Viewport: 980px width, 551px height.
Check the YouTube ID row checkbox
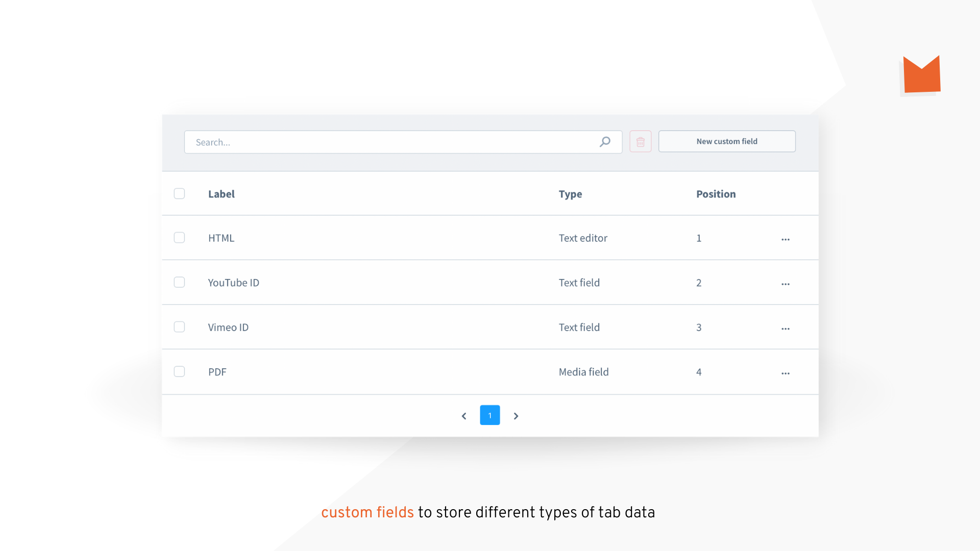(x=179, y=282)
